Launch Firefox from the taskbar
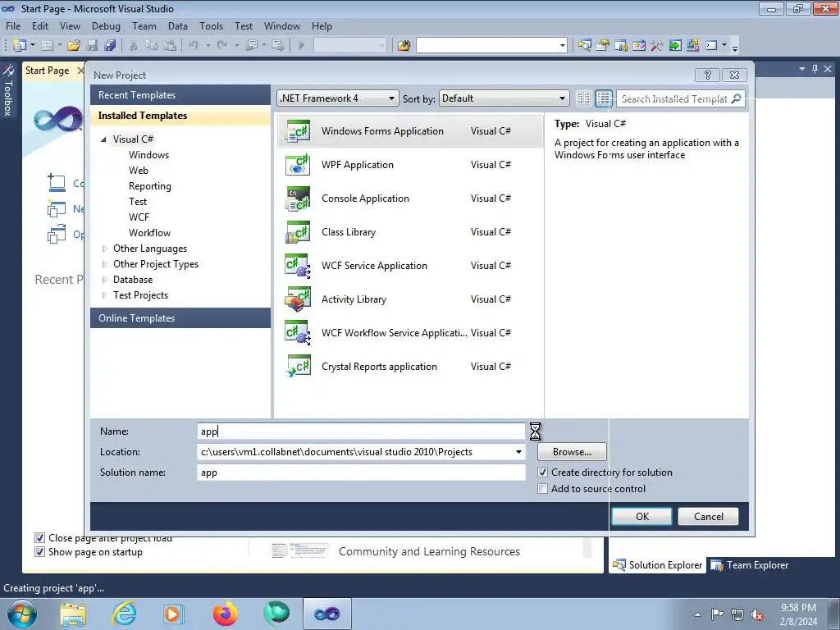The height and width of the screenshot is (630, 840). click(x=225, y=614)
